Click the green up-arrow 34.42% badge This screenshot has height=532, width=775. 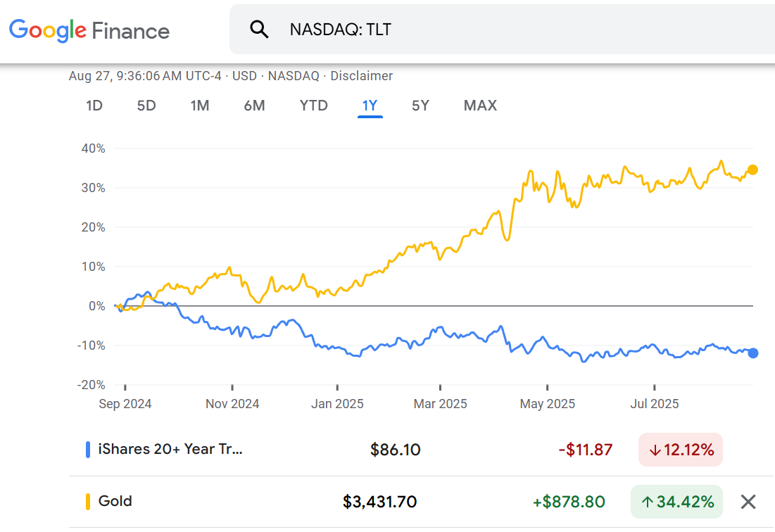(676, 502)
